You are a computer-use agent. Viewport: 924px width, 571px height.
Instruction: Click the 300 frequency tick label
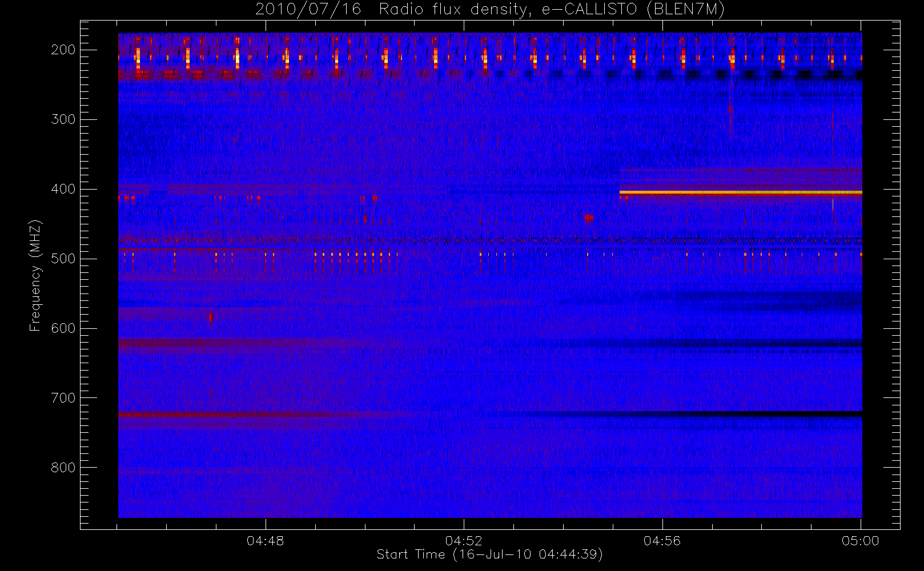(x=63, y=119)
